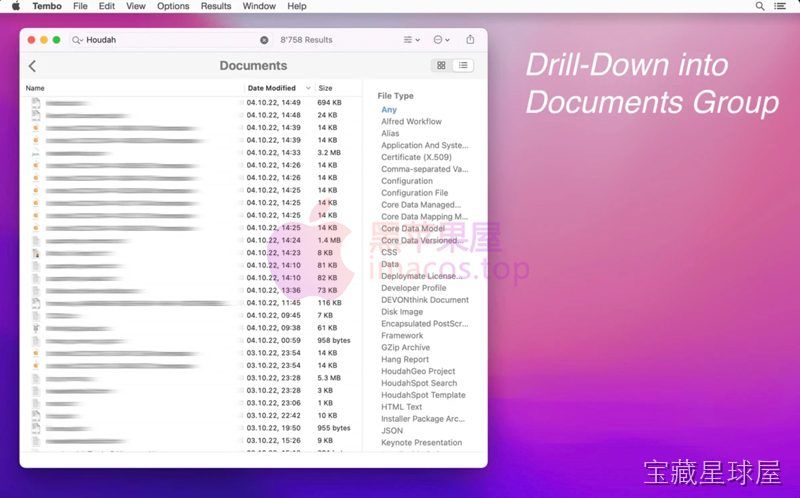
Task: Sort by the Name column header
Action: [x=35, y=88]
